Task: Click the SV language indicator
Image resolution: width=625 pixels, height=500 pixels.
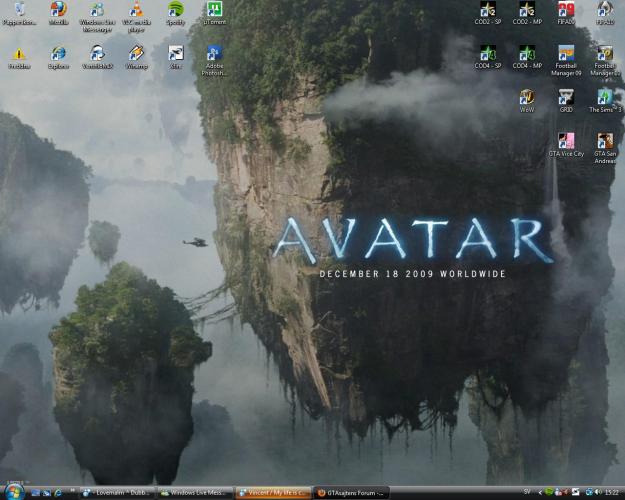Action: [x=527, y=493]
